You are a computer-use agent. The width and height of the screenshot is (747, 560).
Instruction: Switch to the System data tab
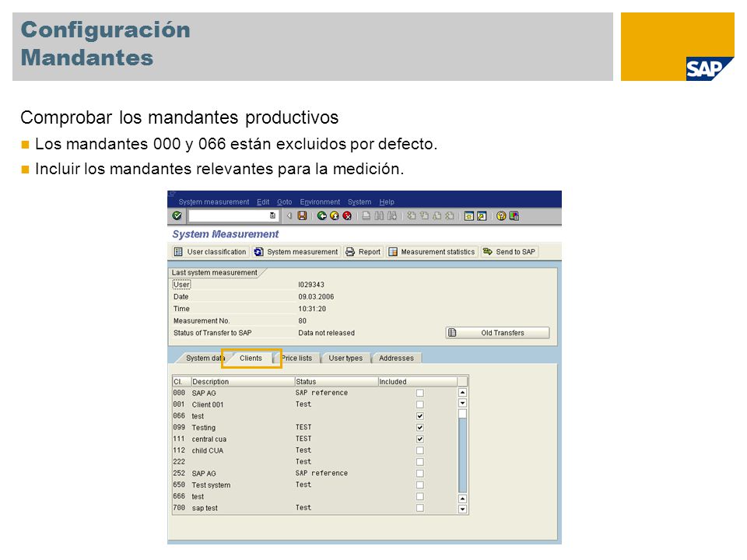203,358
